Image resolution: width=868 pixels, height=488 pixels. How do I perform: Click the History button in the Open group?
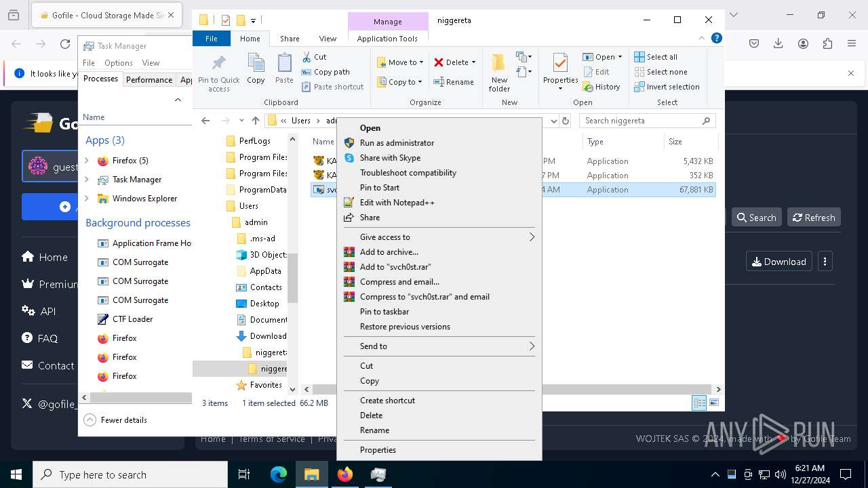[601, 87]
